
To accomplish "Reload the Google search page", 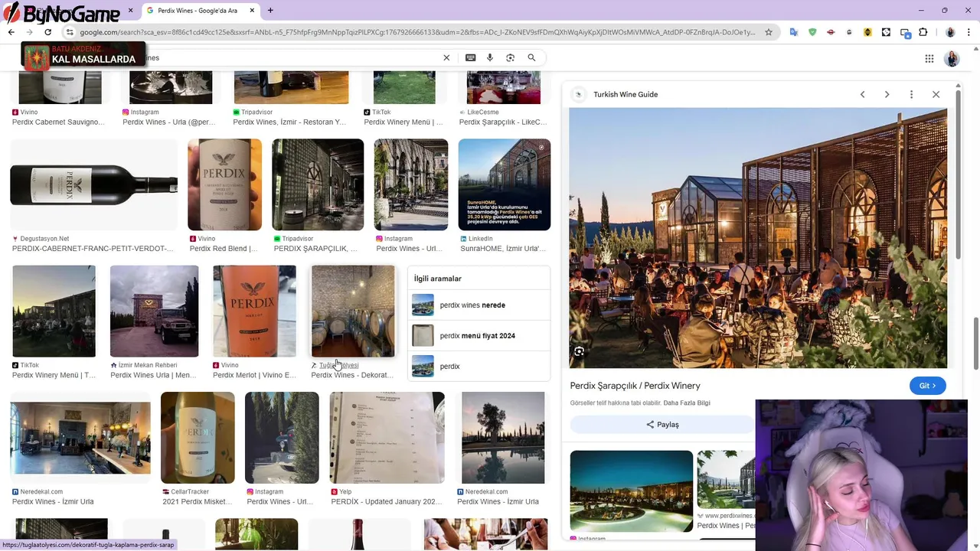I will point(47,32).
